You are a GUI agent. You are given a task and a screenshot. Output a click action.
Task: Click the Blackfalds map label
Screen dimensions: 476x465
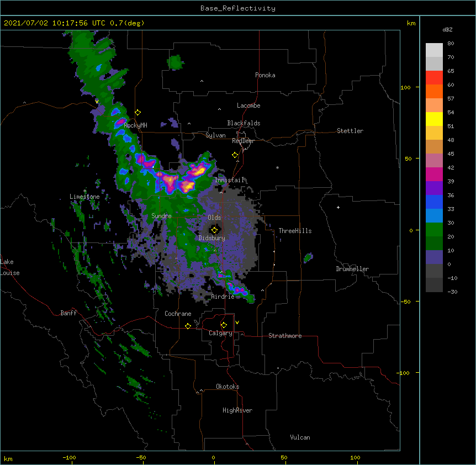[244, 123]
